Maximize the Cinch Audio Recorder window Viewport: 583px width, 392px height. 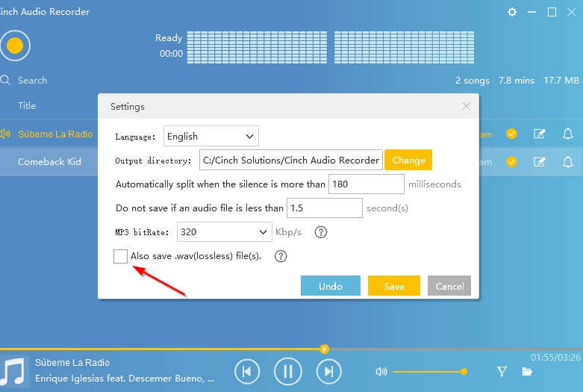click(x=552, y=12)
